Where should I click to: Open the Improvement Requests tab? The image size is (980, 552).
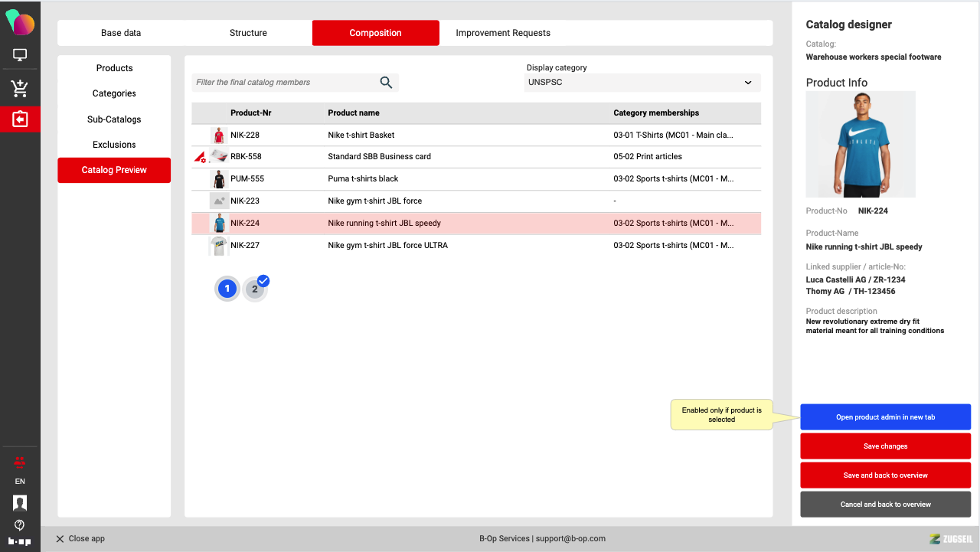coord(503,33)
